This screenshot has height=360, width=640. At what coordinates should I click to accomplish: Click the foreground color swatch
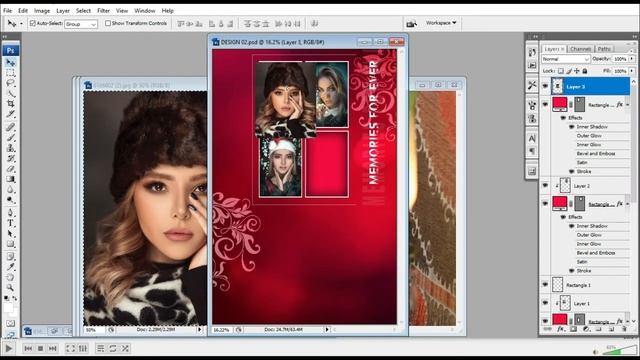[8, 307]
